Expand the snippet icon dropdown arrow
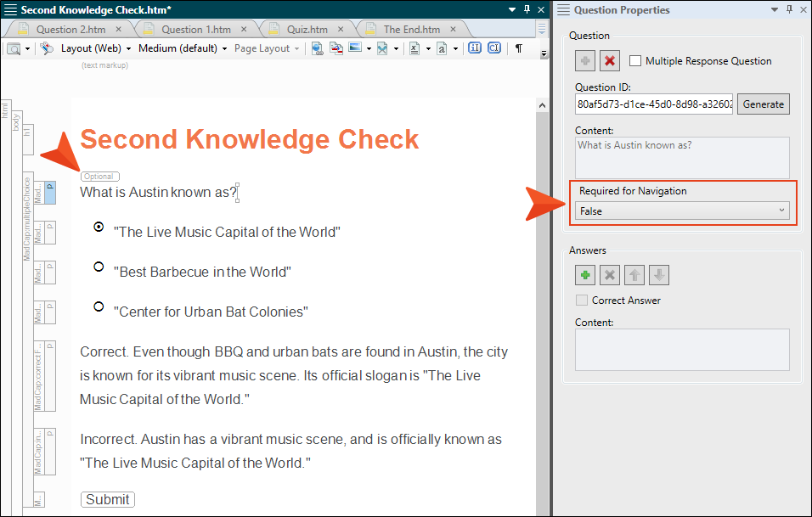812x517 pixels. pos(396,49)
